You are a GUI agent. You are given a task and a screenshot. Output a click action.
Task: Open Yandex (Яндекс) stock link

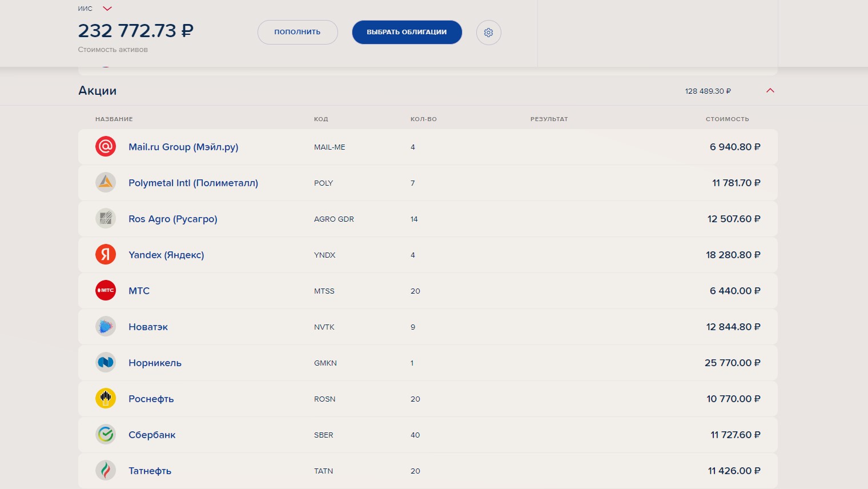coord(166,255)
